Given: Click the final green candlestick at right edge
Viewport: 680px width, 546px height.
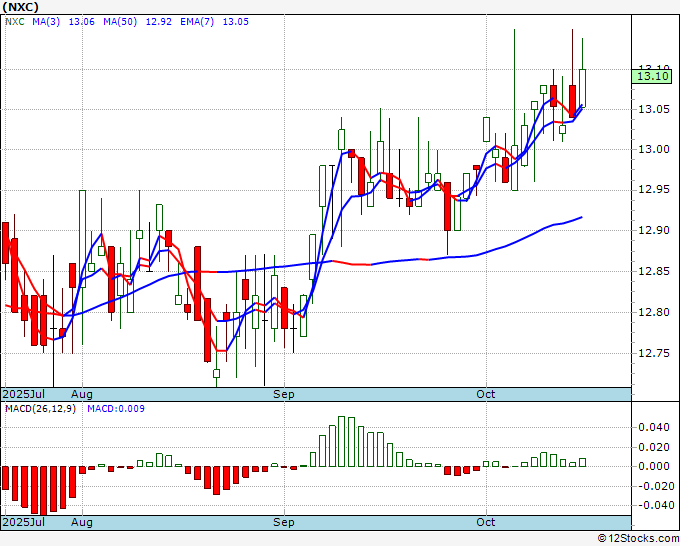Looking at the screenshot, I should tap(582, 88).
